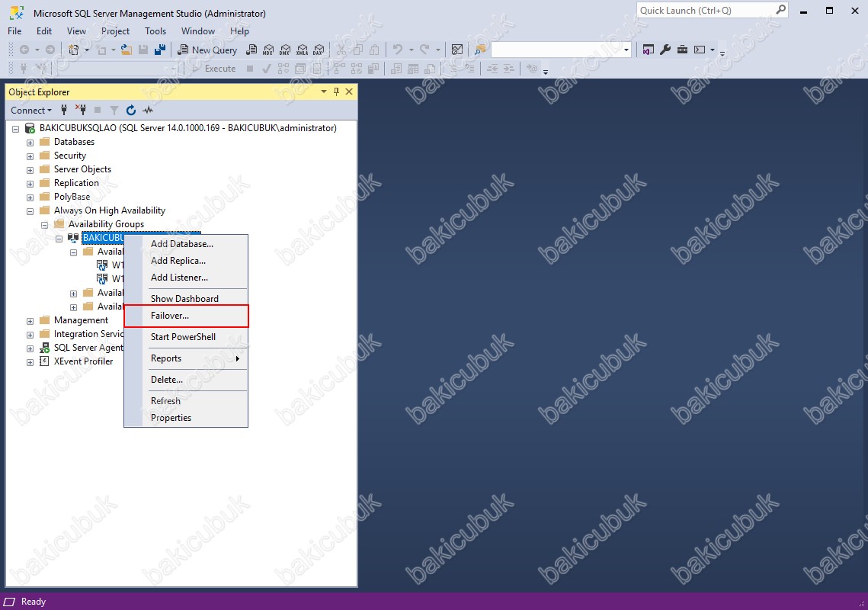
Task: Click the Activity Monitor icon in Object Explorer
Action: 148,111
